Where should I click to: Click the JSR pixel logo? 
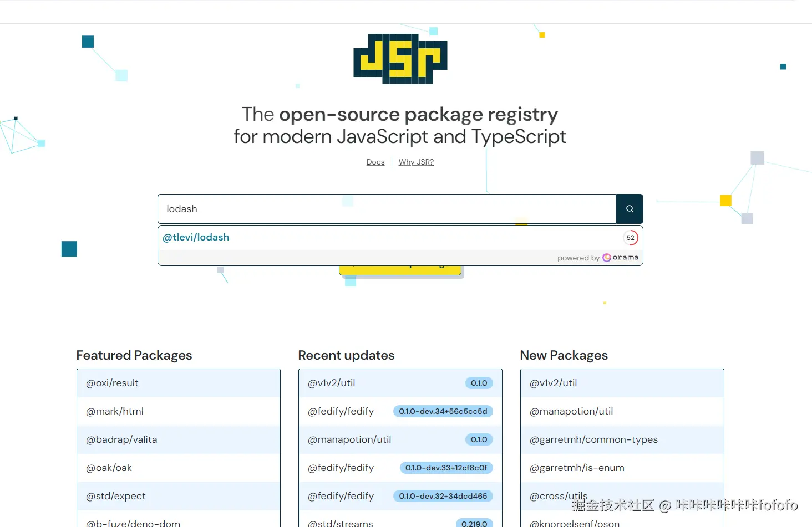pyautogui.click(x=400, y=59)
